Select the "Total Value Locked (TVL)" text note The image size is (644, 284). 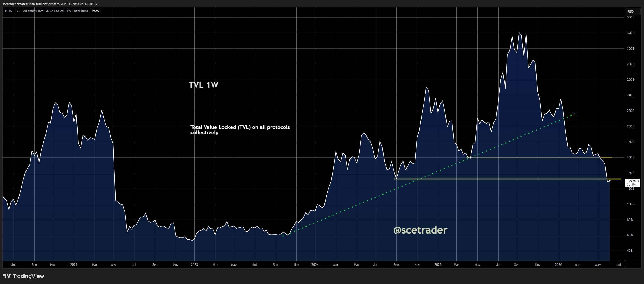(x=240, y=130)
